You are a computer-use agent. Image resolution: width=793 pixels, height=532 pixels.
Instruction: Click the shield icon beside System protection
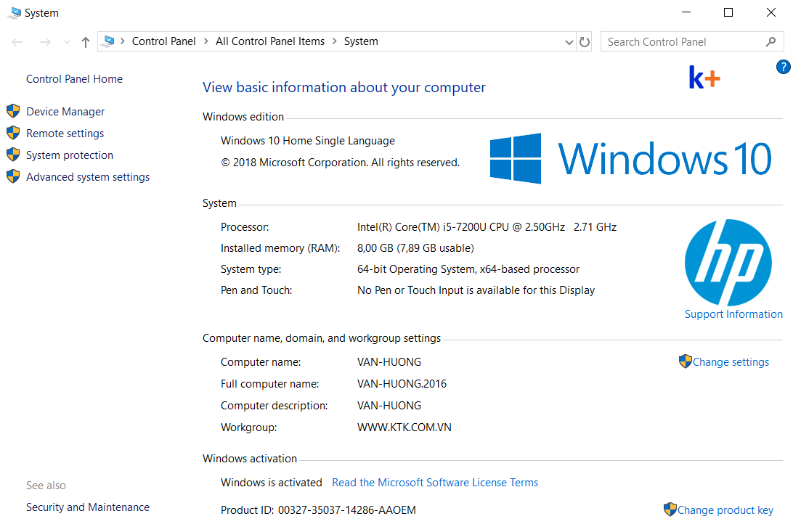[13, 155]
